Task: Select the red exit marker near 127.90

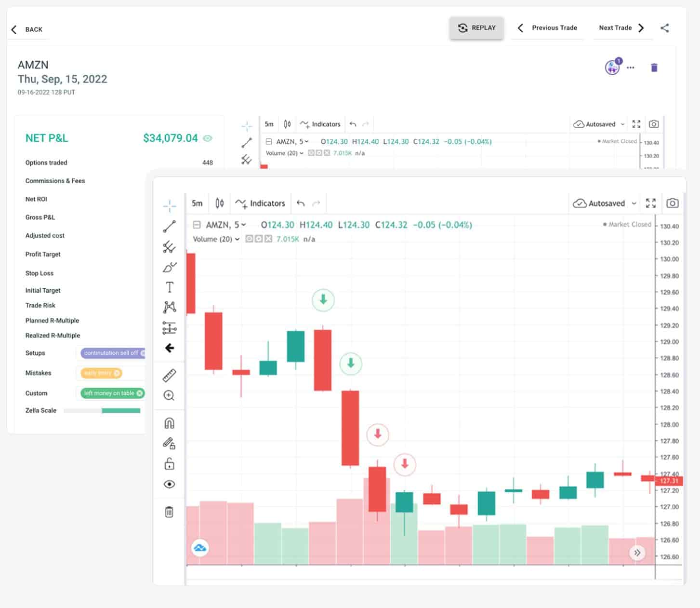Action: point(378,434)
